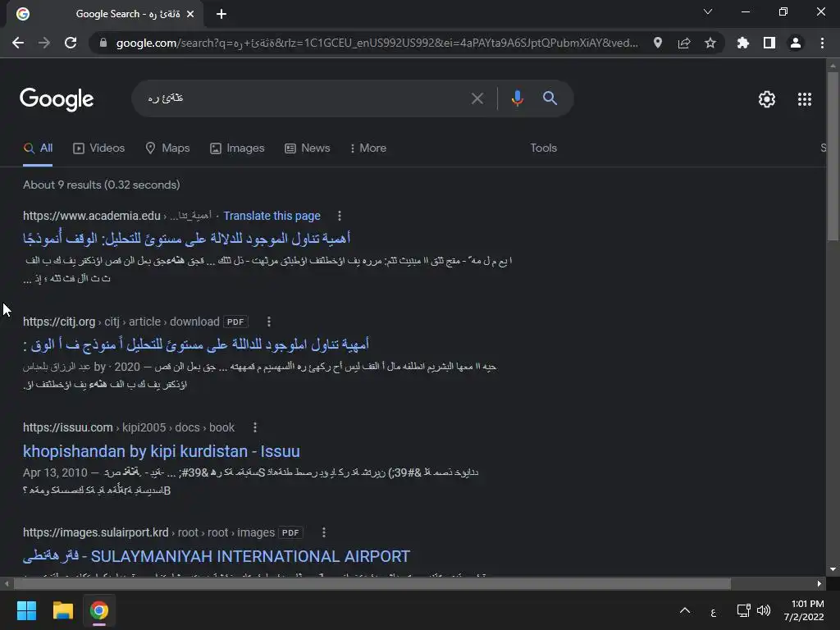840x630 pixels.
Task: Open options for issuu.com result
Action: pyautogui.click(x=255, y=427)
